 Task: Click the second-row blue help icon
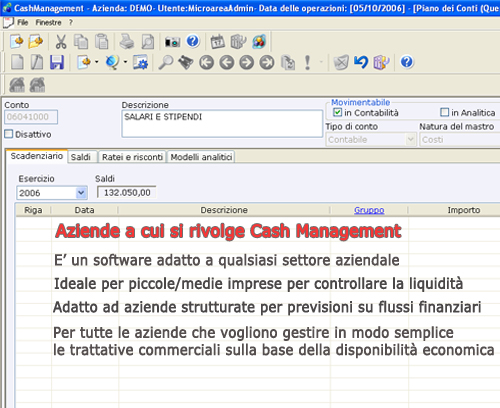click(407, 62)
